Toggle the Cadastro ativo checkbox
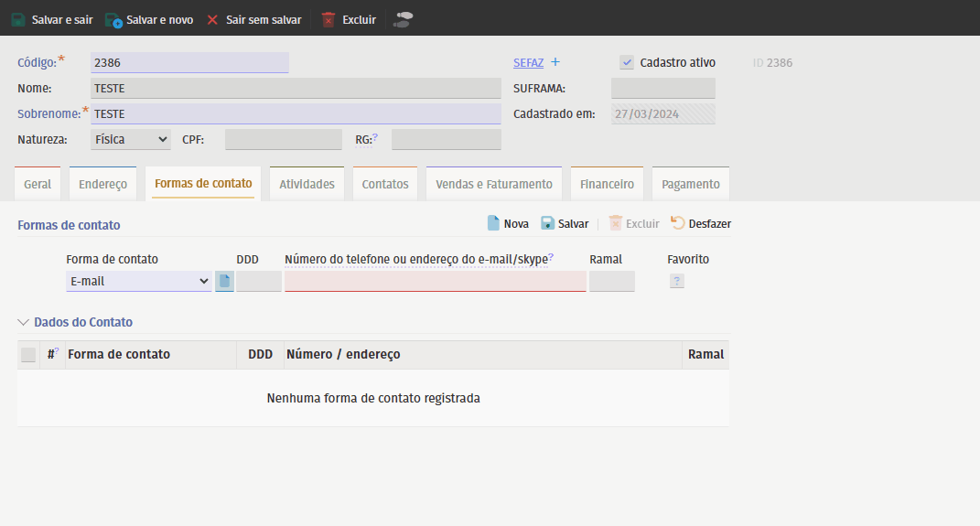The width and height of the screenshot is (980, 526). point(627,62)
